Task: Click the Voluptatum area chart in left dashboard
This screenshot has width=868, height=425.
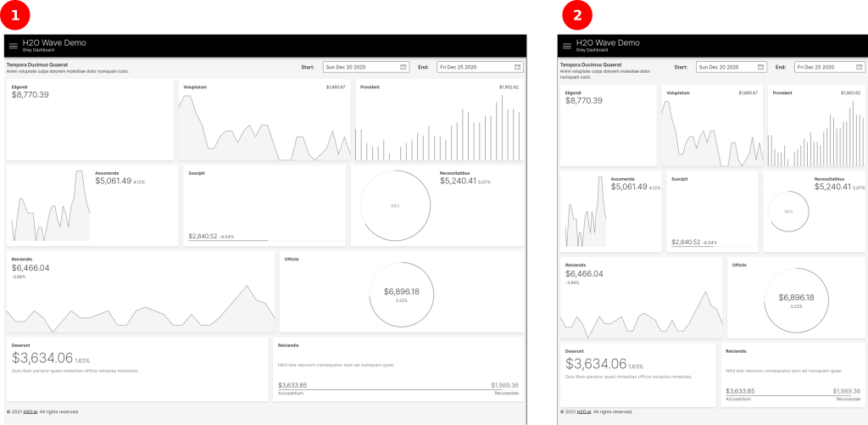Action: pos(264,127)
